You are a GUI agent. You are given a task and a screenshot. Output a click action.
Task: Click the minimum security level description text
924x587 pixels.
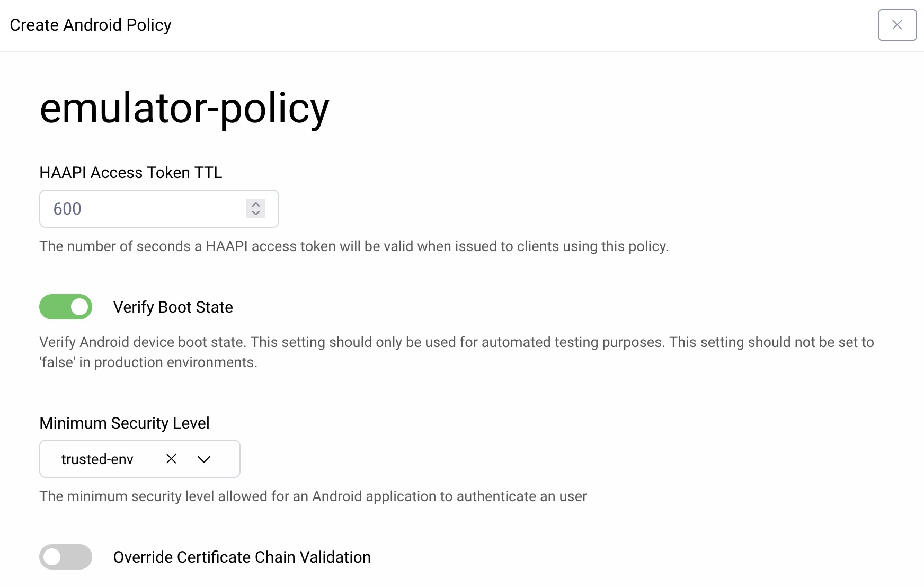(x=313, y=496)
